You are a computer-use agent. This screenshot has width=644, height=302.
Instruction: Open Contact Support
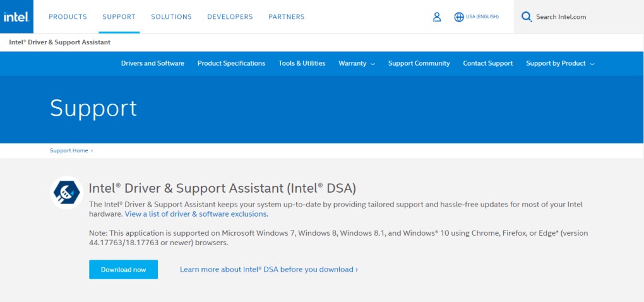tap(488, 63)
